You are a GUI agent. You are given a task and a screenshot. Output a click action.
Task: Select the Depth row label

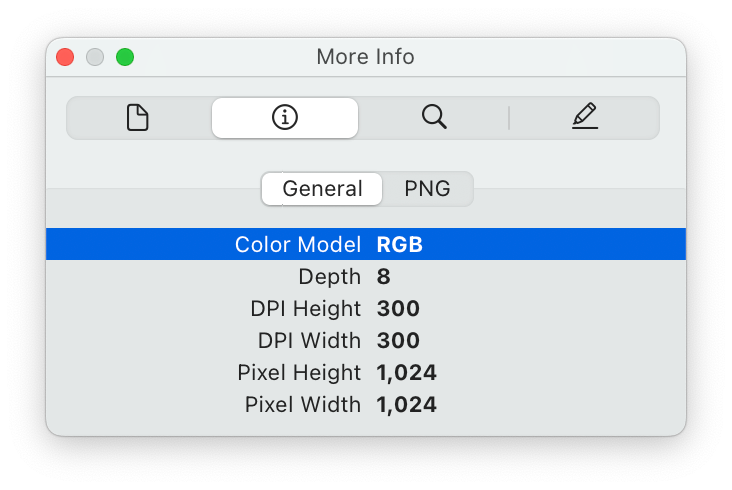[x=329, y=276]
